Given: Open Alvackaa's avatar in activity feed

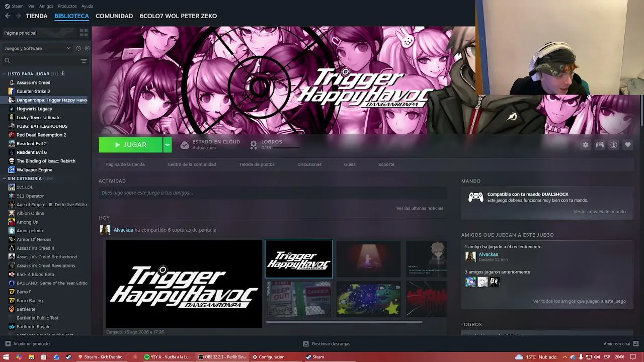Looking at the screenshot, I should click(105, 230).
